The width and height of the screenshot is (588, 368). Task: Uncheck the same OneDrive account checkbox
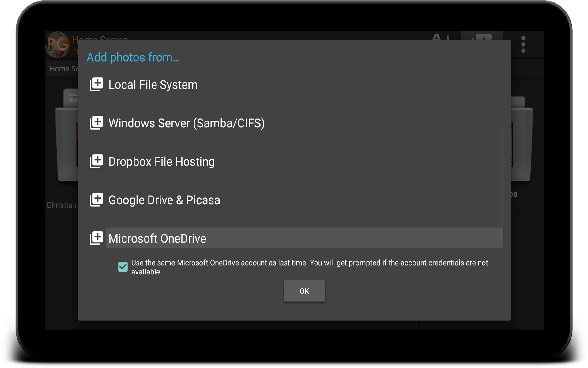pos(123,266)
